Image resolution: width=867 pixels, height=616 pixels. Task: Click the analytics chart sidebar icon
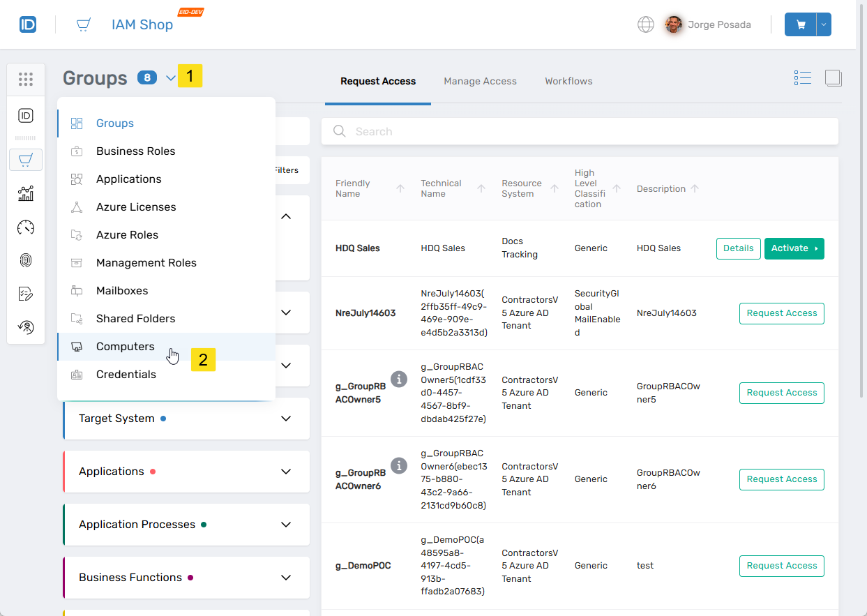(26, 194)
